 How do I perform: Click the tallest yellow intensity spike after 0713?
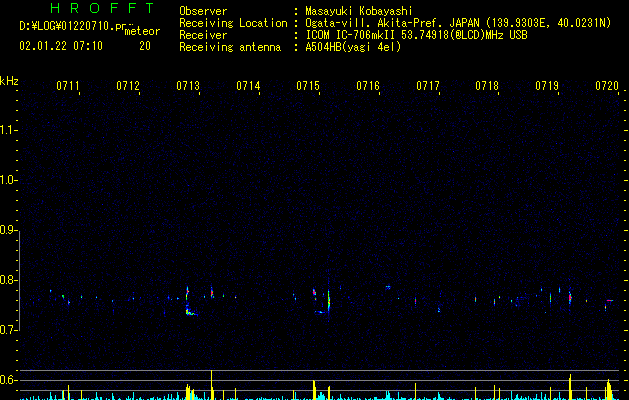point(211,385)
